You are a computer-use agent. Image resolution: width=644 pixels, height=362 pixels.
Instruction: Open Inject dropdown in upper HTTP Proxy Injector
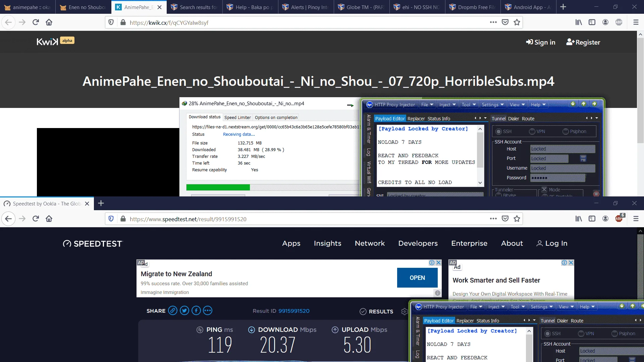[x=448, y=105]
